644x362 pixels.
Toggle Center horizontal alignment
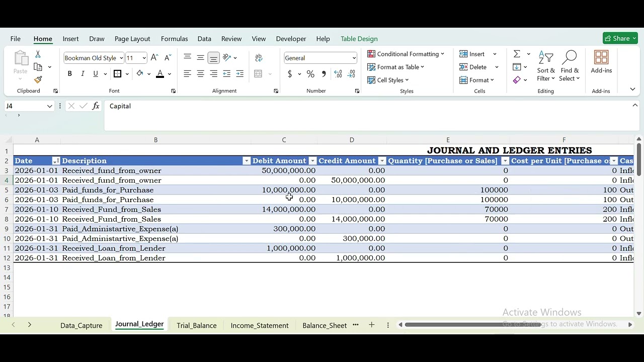click(x=200, y=74)
